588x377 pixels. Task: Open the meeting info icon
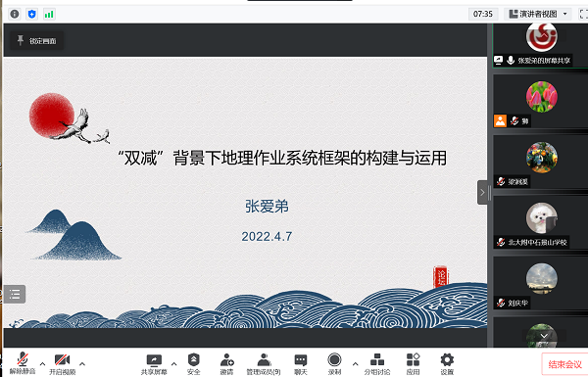click(x=15, y=14)
